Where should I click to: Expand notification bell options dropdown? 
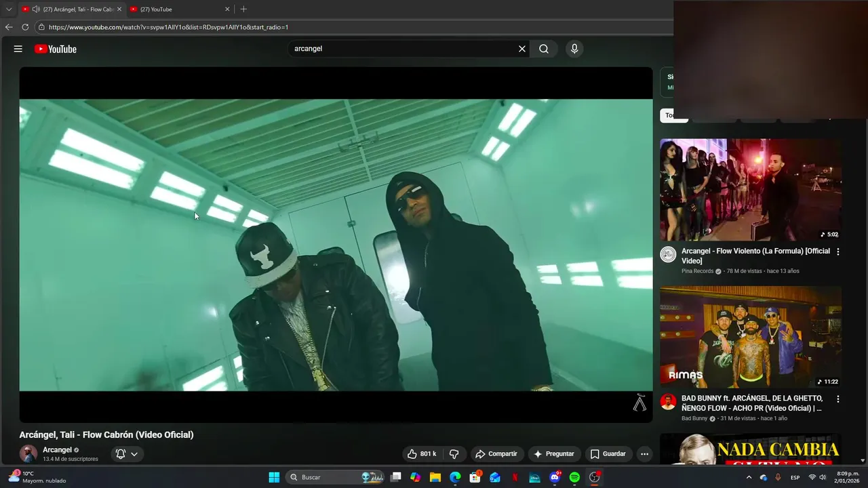(134, 454)
